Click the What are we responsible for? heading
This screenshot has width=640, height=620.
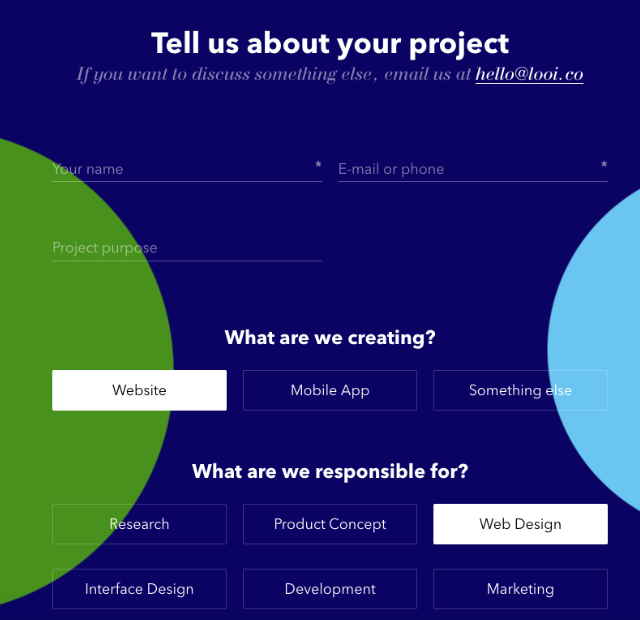(x=330, y=472)
